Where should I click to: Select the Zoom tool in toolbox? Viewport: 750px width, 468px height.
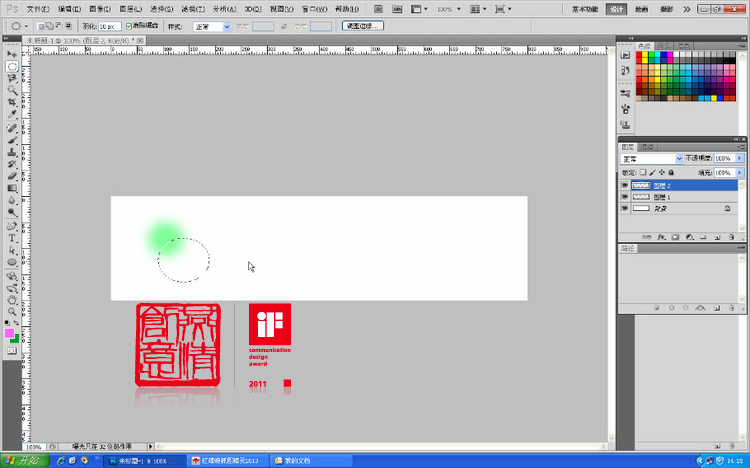pyautogui.click(x=12, y=312)
